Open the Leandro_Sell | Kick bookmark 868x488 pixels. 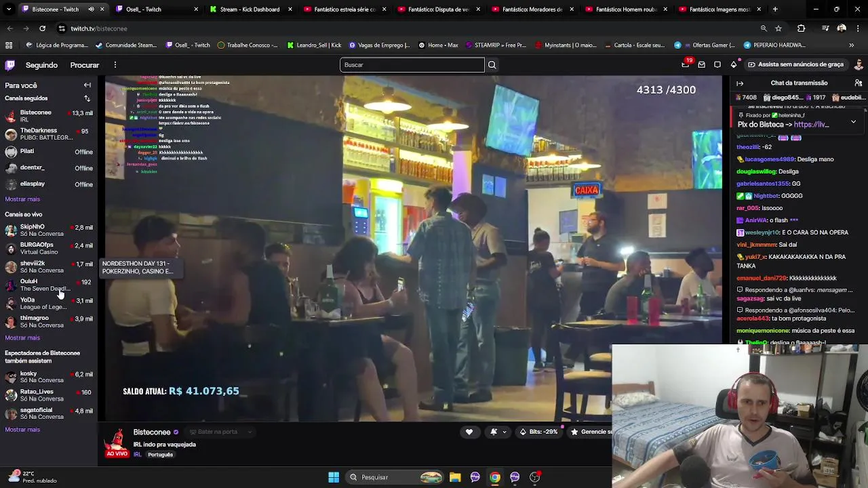pos(314,45)
